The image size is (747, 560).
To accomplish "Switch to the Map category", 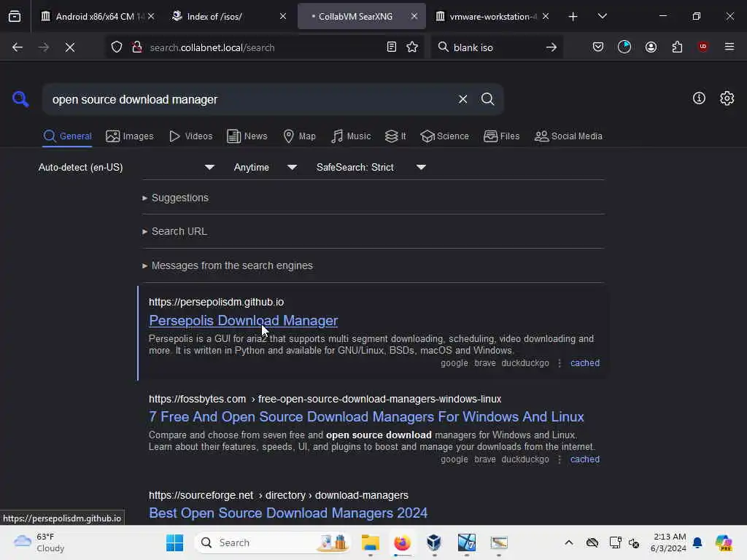I will tap(299, 136).
